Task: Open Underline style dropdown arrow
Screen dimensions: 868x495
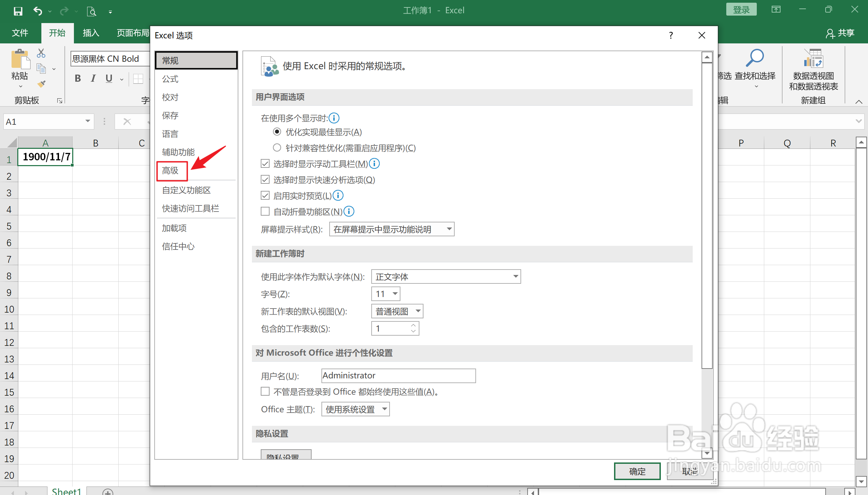Action: coord(122,79)
